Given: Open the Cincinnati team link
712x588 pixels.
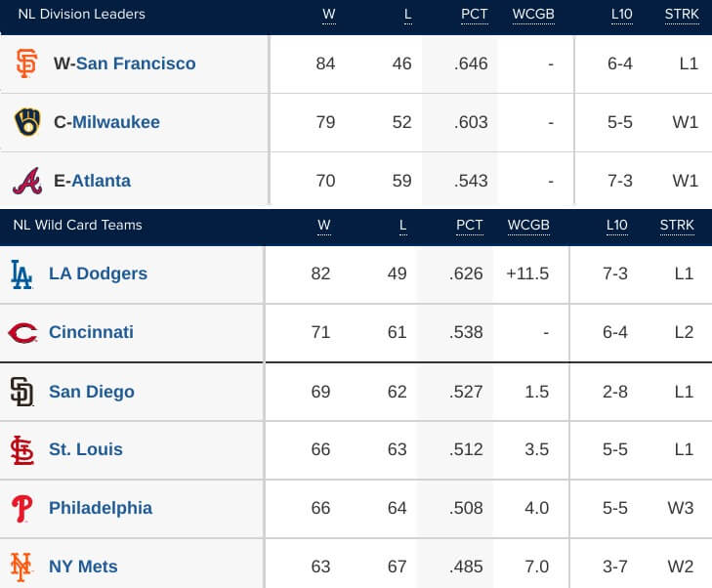Looking at the screenshot, I should [91, 332].
